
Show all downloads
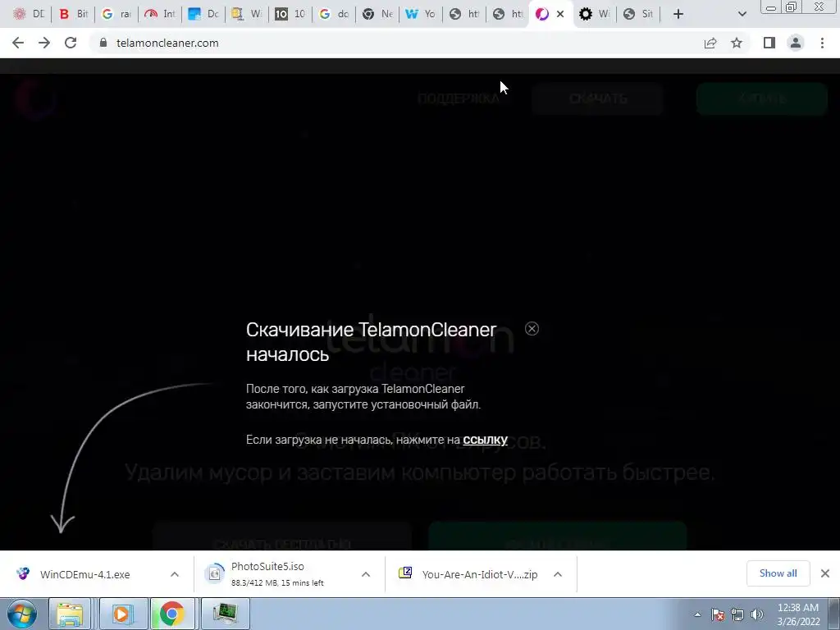[778, 573]
